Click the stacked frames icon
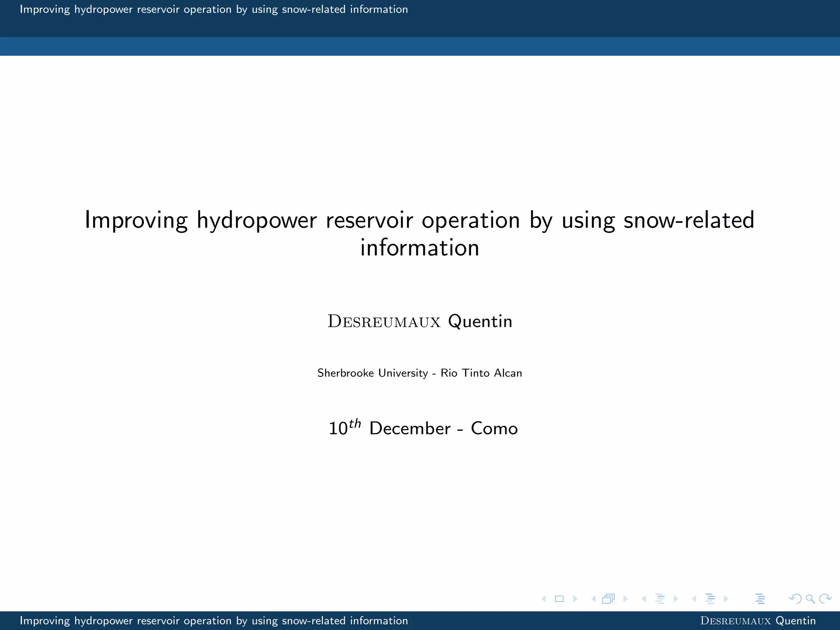Screen dimensions: 840x630 tap(608, 599)
